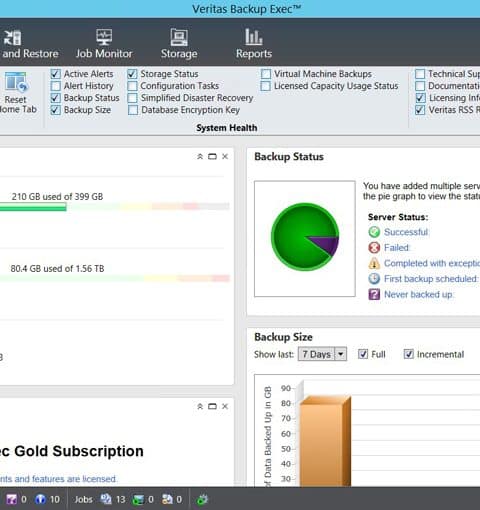Viewport: 480px width, 510px height.
Task: Click the blue information alerts icon
Action: pyautogui.click(x=40, y=499)
